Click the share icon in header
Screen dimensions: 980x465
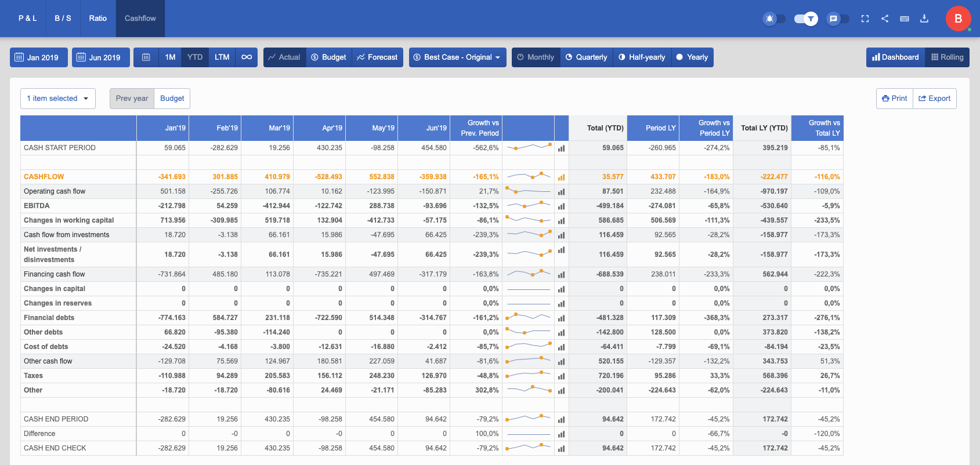pos(885,19)
